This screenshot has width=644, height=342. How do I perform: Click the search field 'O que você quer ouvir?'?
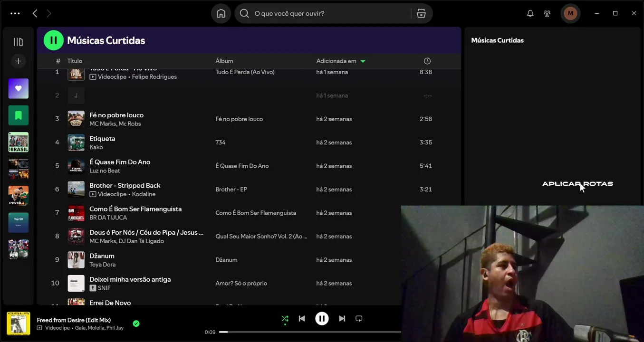[x=332, y=13]
